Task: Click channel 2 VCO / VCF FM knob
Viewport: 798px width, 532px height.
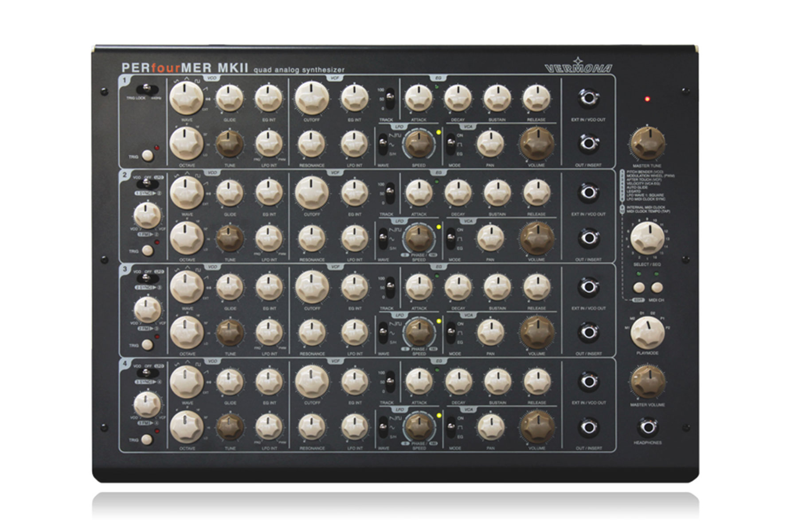Action: tap(147, 216)
